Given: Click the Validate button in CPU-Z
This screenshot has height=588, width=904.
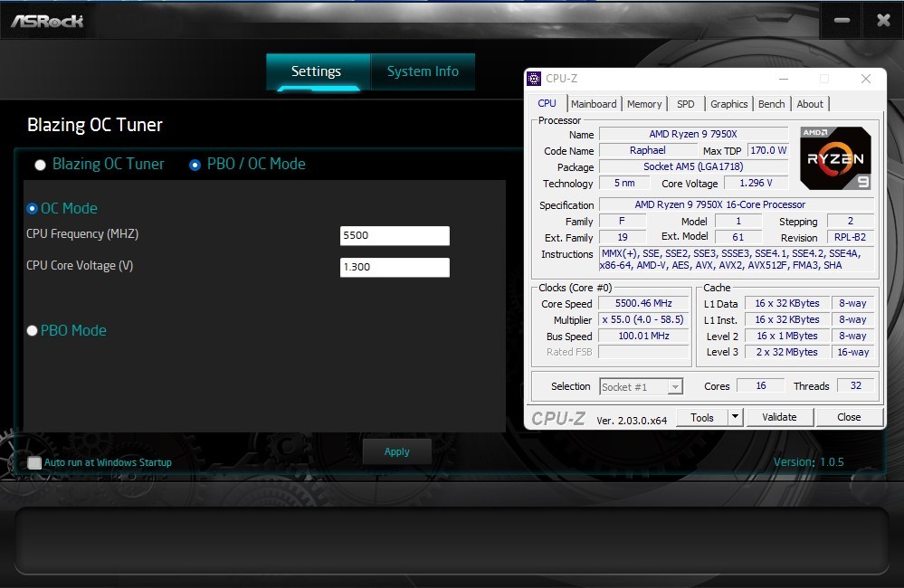Looking at the screenshot, I should [779, 417].
